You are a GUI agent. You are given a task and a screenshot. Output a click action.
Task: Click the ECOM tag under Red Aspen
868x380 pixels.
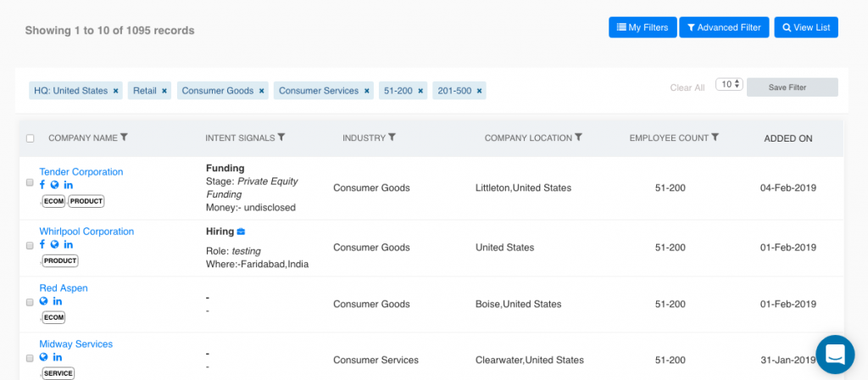pos(53,317)
